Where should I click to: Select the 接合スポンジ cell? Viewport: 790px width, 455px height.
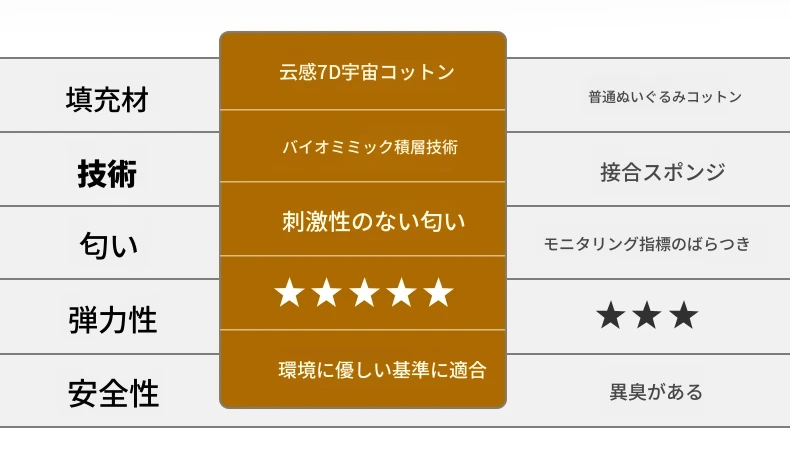pos(662,172)
